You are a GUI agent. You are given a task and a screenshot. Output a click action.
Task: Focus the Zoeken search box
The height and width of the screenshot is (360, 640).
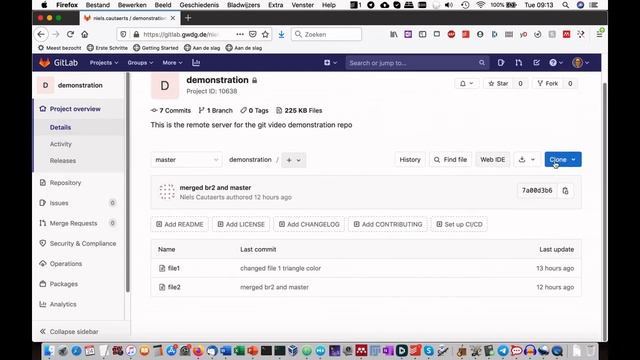coord(326,34)
